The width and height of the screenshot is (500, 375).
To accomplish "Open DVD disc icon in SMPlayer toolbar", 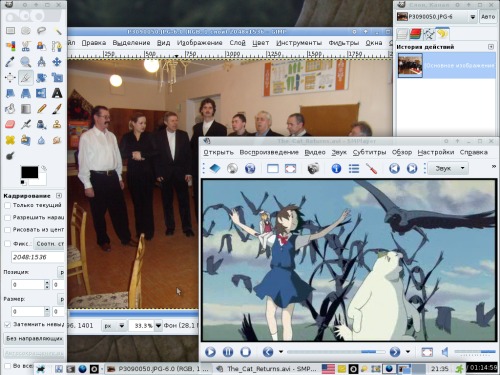I will [232, 168].
